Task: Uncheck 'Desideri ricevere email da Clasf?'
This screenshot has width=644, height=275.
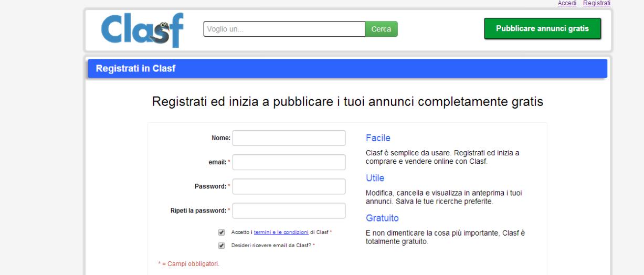Action: (x=221, y=245)
